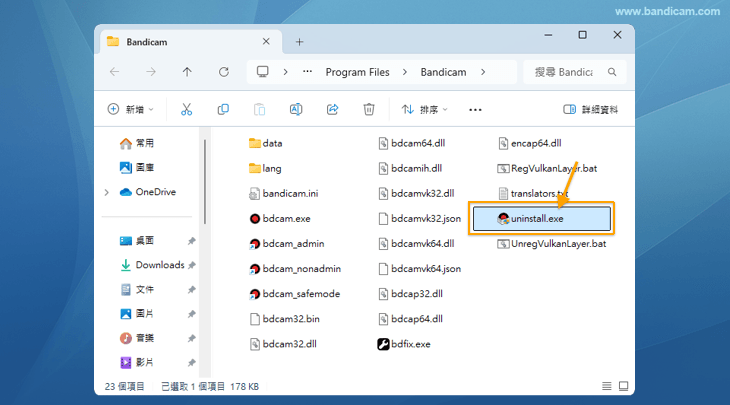Click chevron after Program Files breadcrumb
Image resolution: width=730 pixels, height=405 pixels.
point(405,72)
